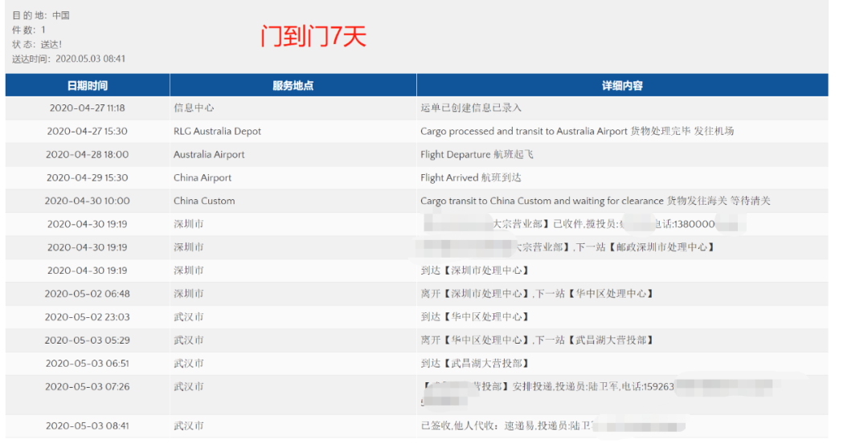Click the date cell 2020-04-30 10:00
This screenshot has height=448, width=868.
(x=88, y=201)
